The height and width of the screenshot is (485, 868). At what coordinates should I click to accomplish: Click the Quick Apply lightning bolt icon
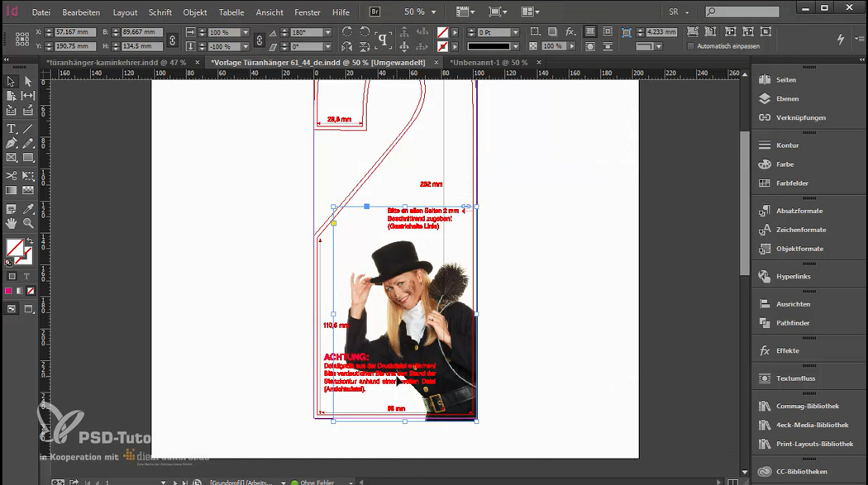[841, 39]
